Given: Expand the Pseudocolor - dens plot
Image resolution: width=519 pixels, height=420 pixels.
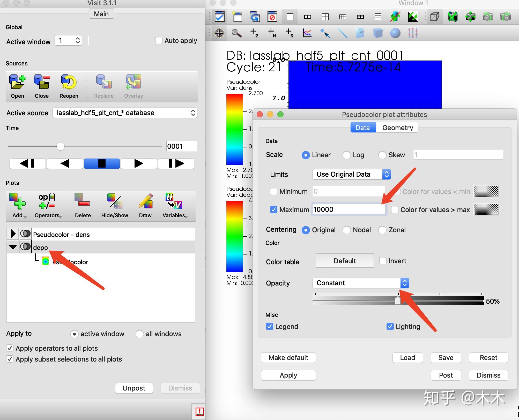Looking at the screenshot, I should click(x=13, y=234).
